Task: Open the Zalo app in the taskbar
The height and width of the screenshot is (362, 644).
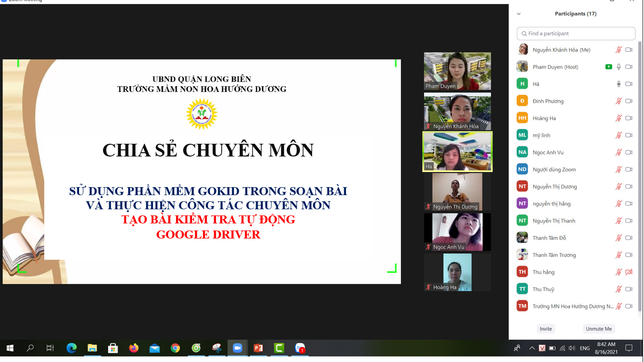Action: point(300,348)
